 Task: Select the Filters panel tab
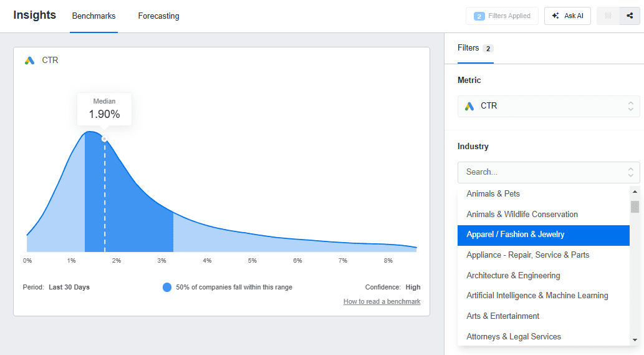468,48
